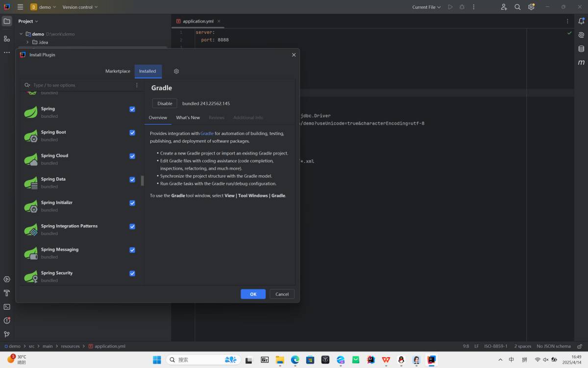Open the Version control dropdown
The image size is (588, 368).
pyautogui.click(x=80, y=7)
